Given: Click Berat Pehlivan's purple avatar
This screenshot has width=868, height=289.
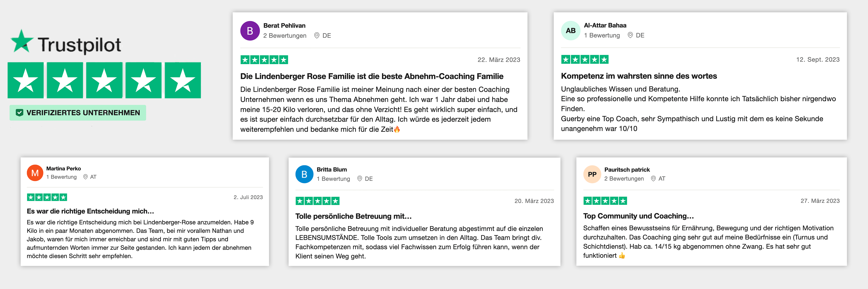Looking at the screenshot, I should 250,31.
